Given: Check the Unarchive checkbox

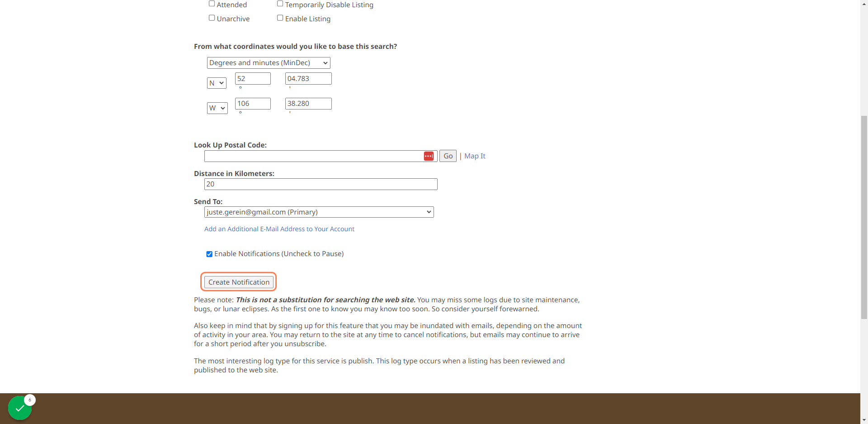Looking at the screenshot, I should (x=212, y=18).
